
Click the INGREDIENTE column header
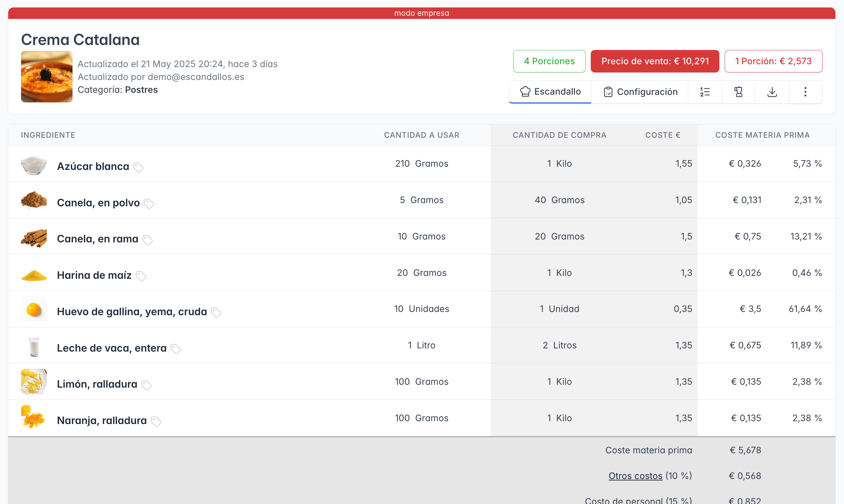coord(48,135)
